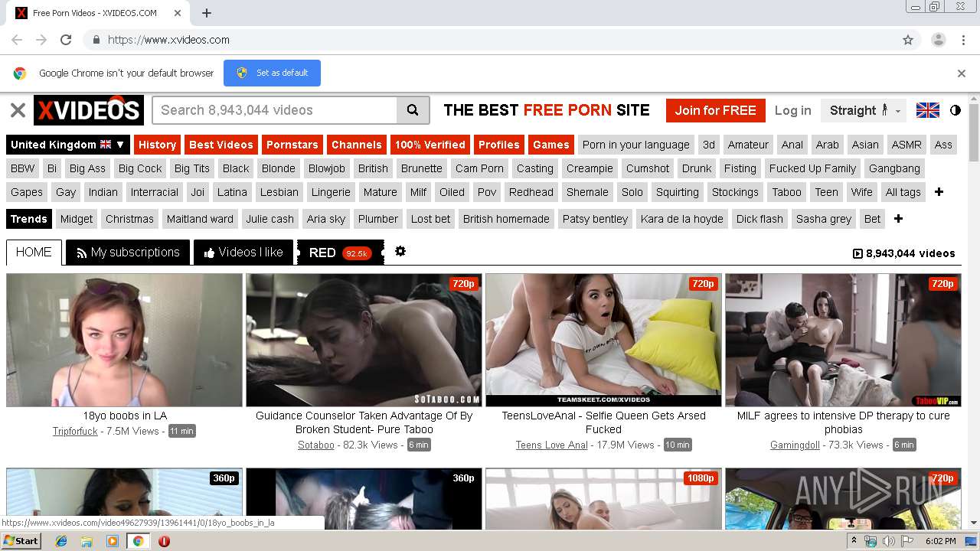This screenshot has width=980, height=551.
Task: Open the Log in link
Action: (x=792, y=110)
